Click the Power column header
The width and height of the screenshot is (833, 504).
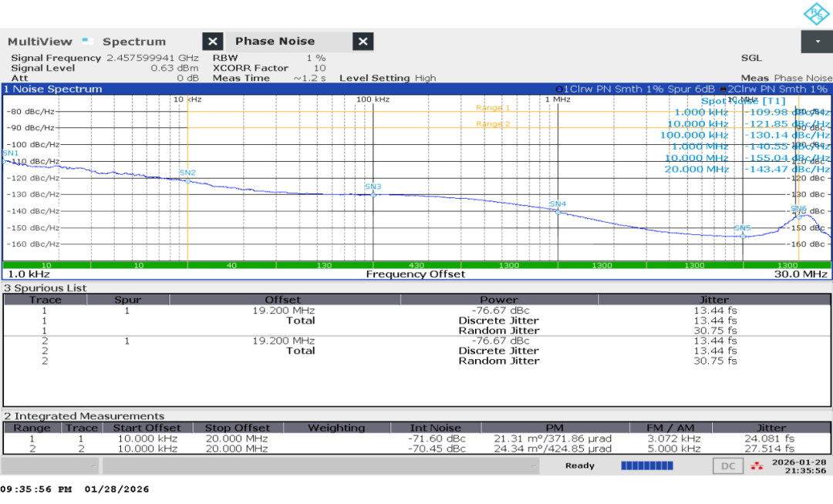click(499, 299)
